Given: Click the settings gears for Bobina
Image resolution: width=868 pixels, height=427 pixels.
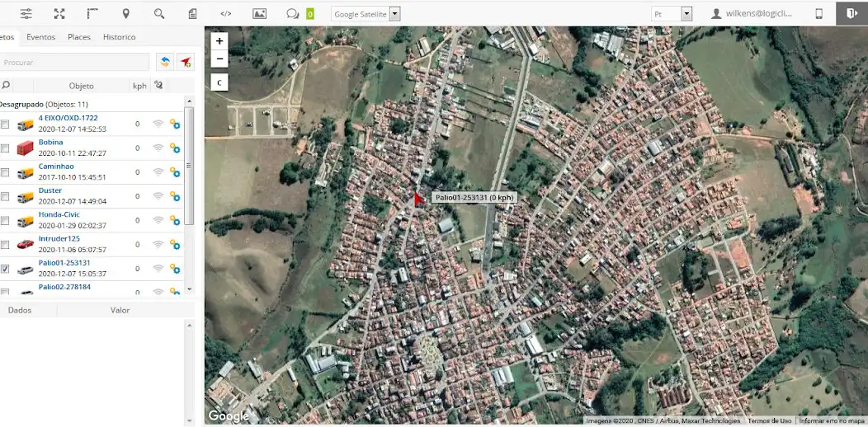Looking at the screenshot, I should (x=175, y=148).
